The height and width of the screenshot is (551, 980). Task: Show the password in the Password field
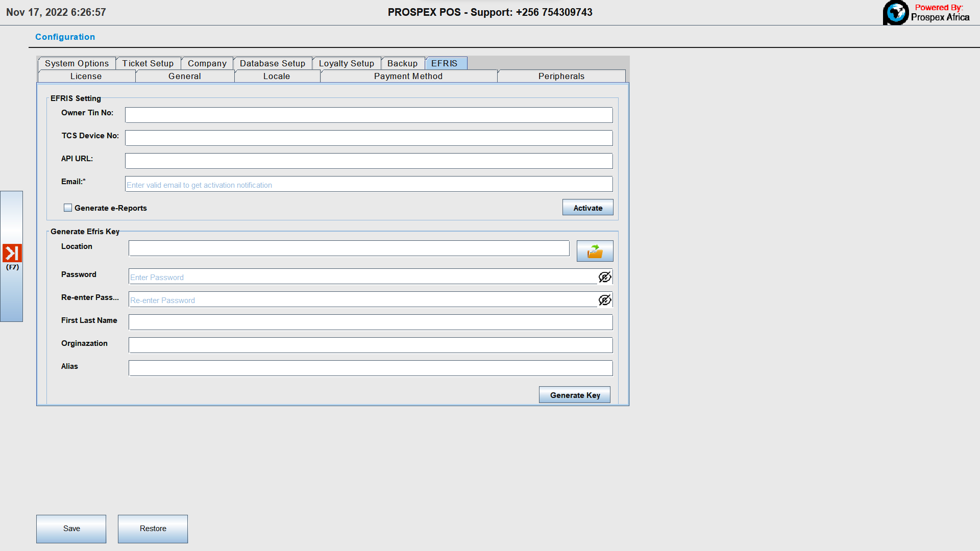(605, 277)
